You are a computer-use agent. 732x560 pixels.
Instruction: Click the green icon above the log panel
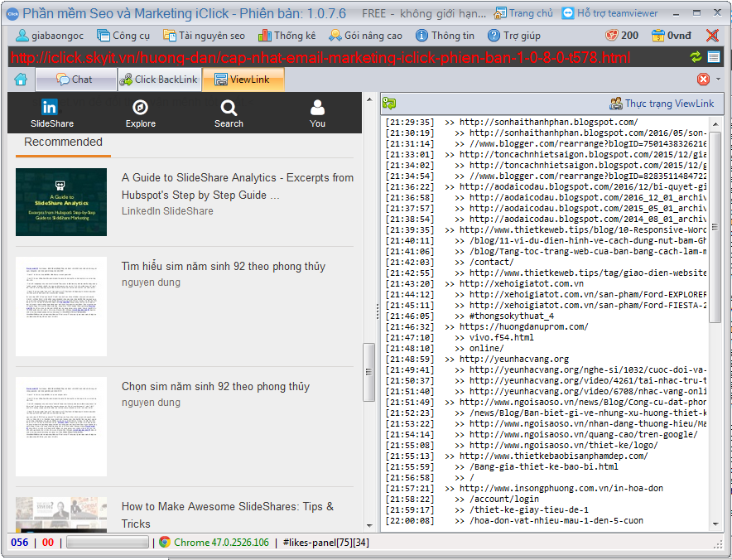pyautogui.click(x=389, y=104)
